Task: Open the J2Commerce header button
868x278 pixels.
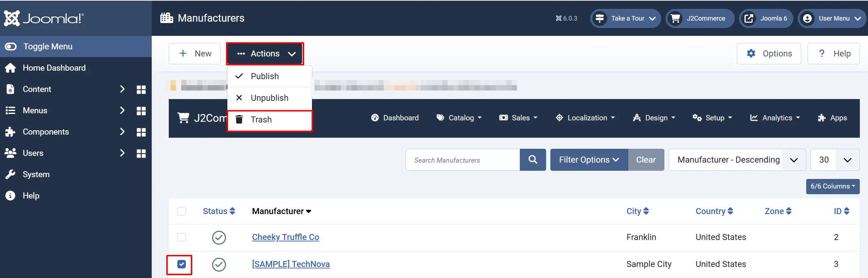Action: point(700,18)
